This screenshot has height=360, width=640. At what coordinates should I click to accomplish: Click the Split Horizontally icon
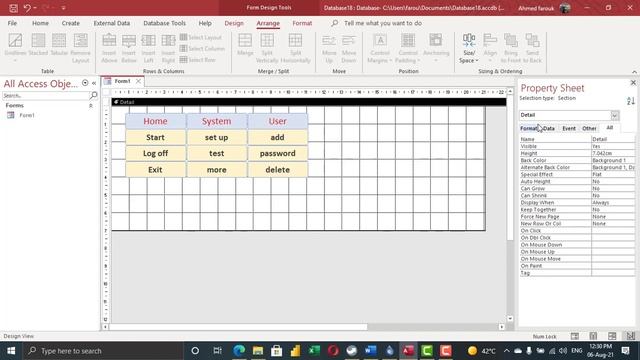295,48
